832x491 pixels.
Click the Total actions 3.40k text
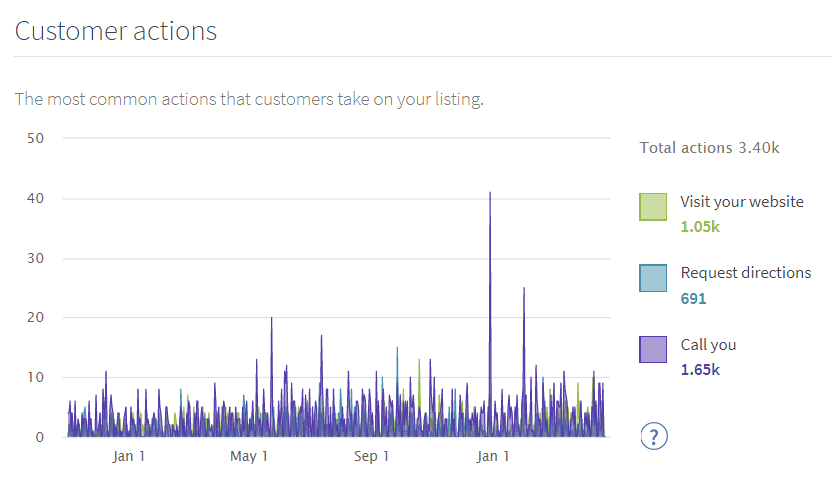click(x=709, y=148)
